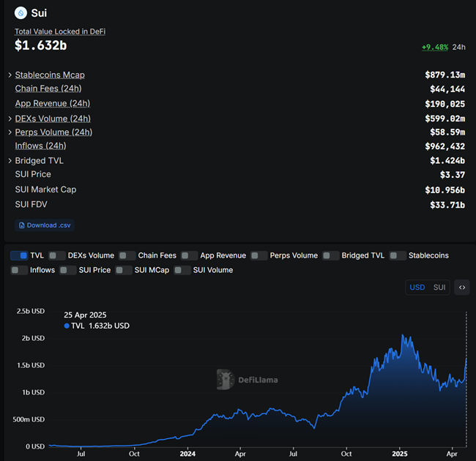Click the 2024 x-axis label
The image size is (476, 461).
[x=187, y=454]
